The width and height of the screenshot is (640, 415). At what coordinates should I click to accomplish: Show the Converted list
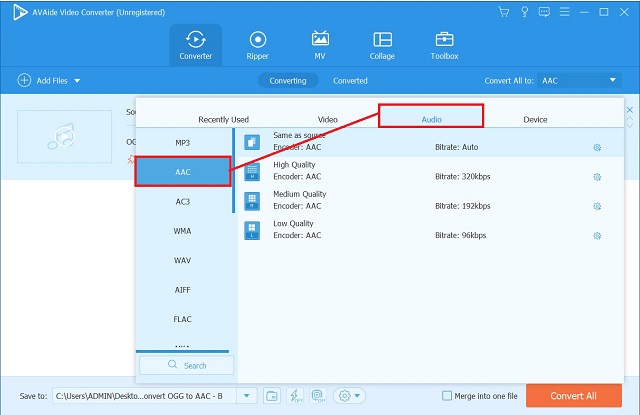click(x=350, y=80)
